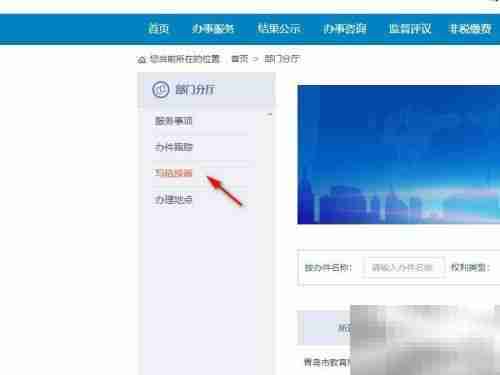Focus the 按办件名称 search input field
Viewport: 500px width, 375px height.
tap(403, 267)
